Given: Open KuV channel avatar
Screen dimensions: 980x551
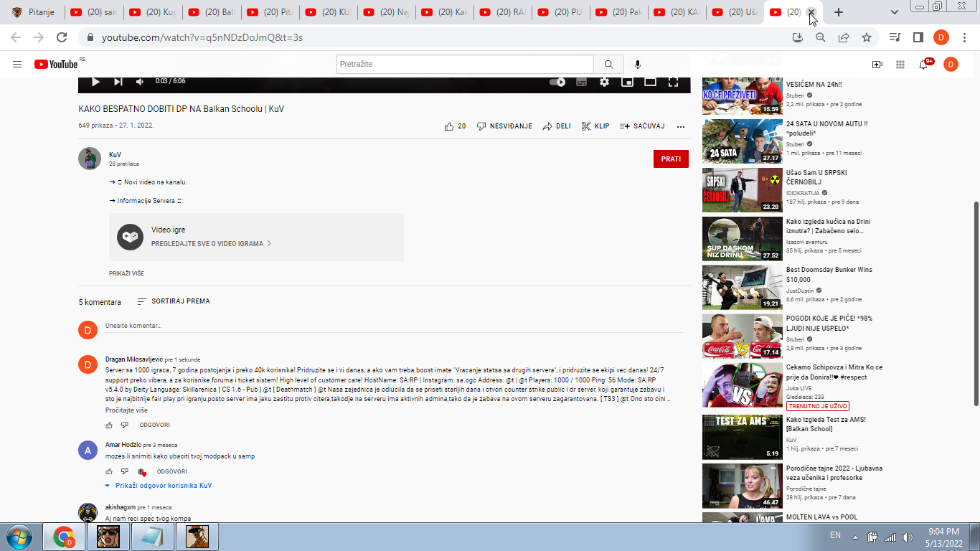Looking at the screenshot, I should (x=90, y=159).
